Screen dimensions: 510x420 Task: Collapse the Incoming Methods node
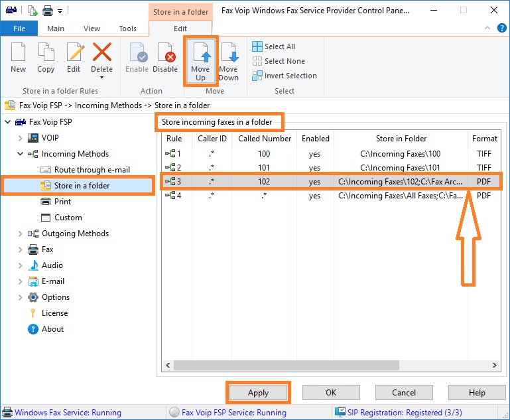tap(20, 154)
